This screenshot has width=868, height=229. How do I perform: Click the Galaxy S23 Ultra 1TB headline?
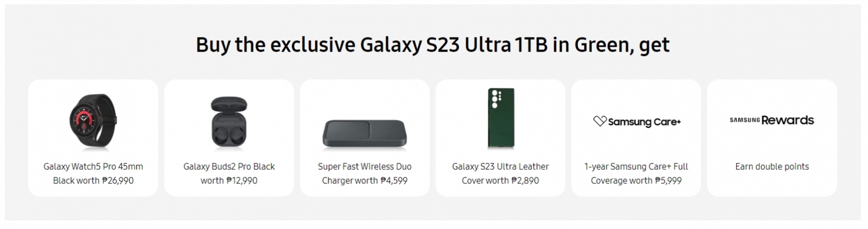tap(432, 44)
